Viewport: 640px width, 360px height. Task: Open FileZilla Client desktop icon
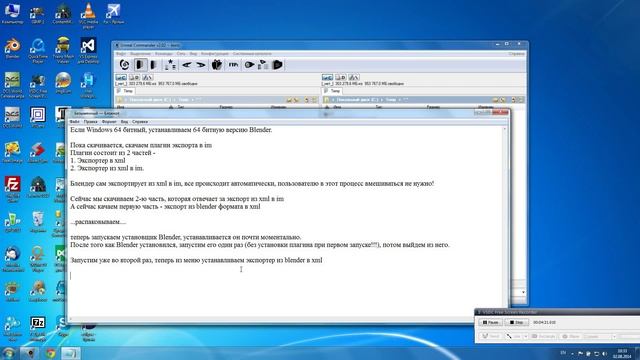12,189
